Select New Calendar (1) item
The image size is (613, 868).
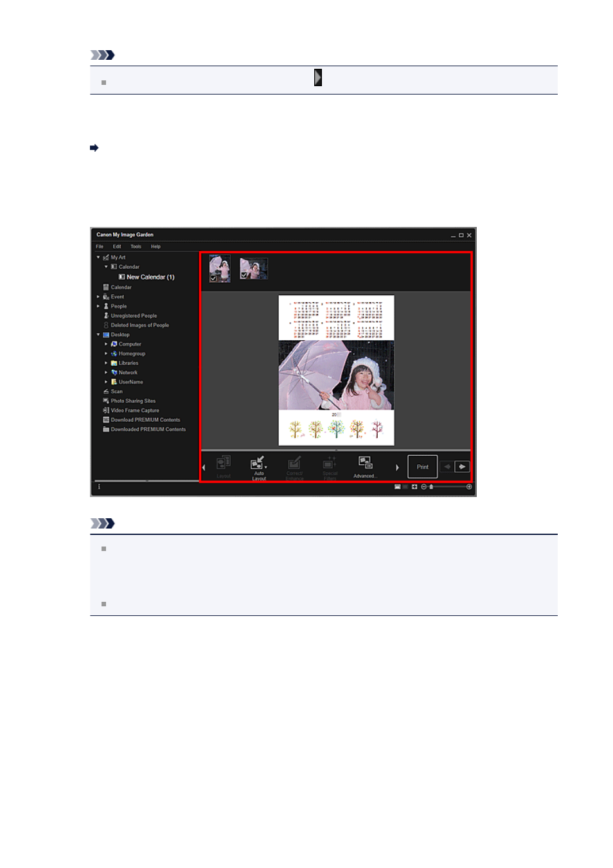[147, 277]
